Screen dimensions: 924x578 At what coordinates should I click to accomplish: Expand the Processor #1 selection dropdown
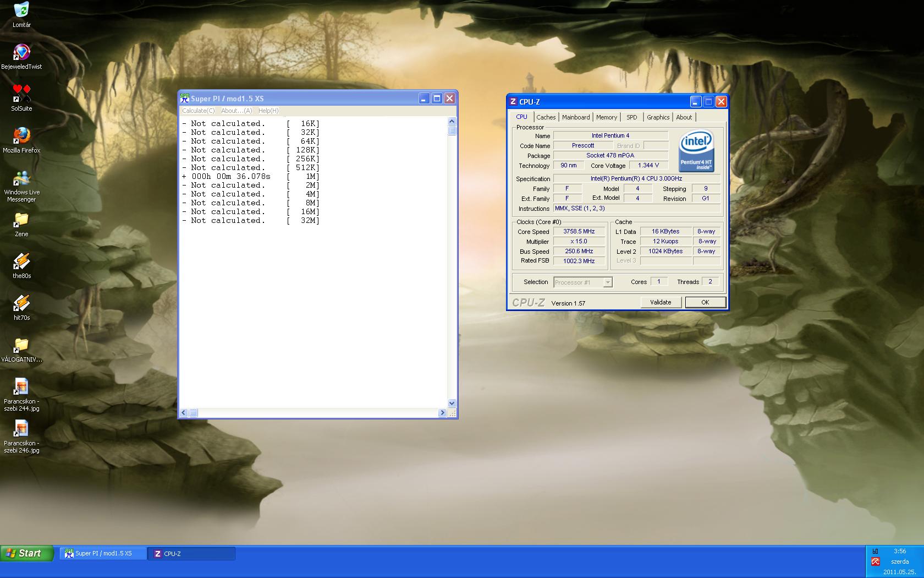pos(608,282)
